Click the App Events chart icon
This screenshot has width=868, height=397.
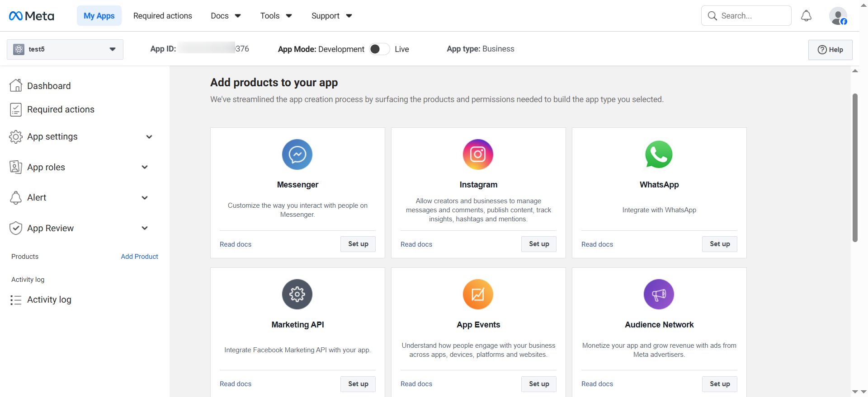pyautogui.click(x=478, y=294)
